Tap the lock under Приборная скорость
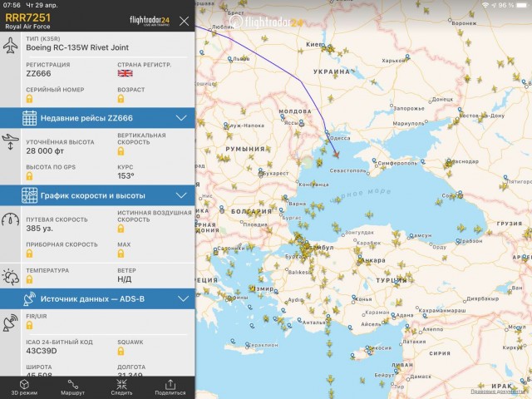 [x=30, y=254]
